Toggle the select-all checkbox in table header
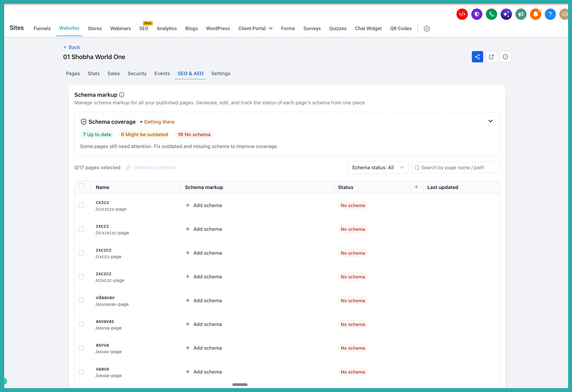Viewport: 572px width, 392px height. coord(81,186)
